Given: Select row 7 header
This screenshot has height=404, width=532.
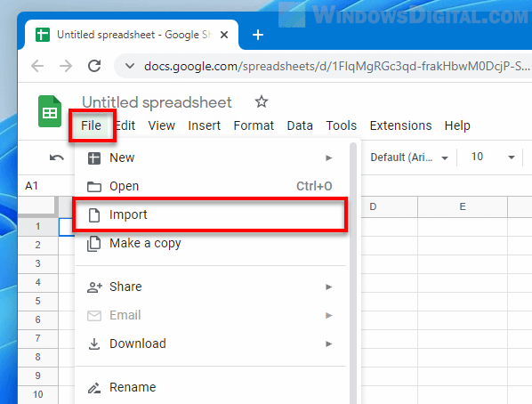Looking at the screenshot, I should coord(38,338).
